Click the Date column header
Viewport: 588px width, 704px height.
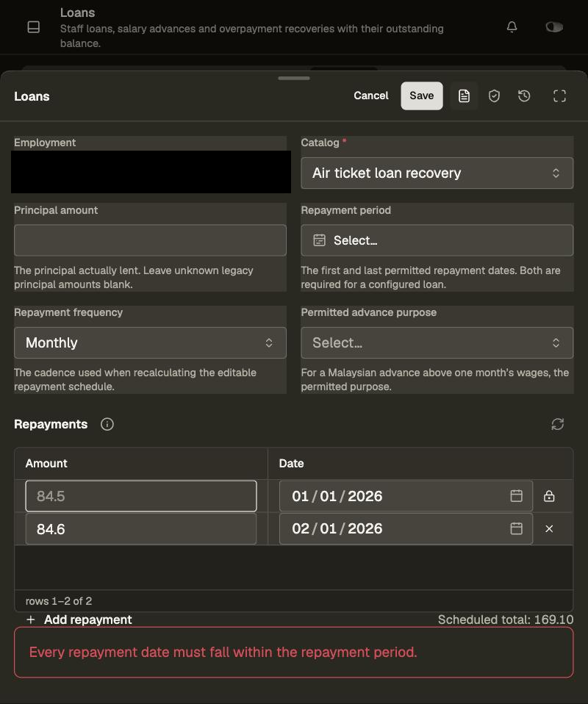[x=420, y=464]
